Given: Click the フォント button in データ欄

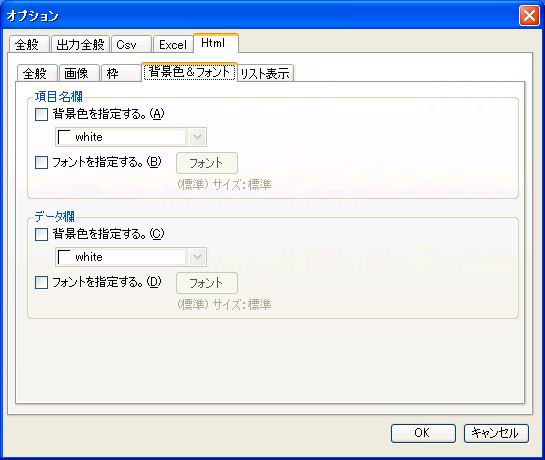Looking at the screenshot, I should 207,283.
